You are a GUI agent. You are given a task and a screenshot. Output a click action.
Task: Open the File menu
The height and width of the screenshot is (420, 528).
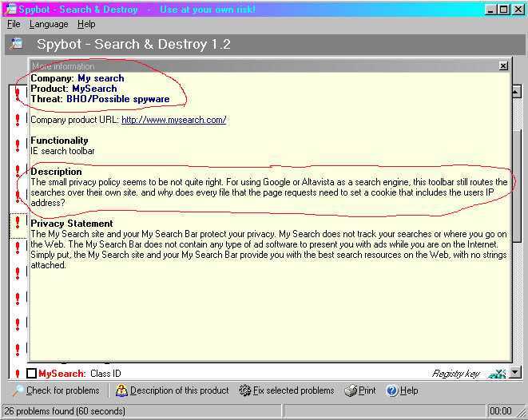click(x=14, y=24)
